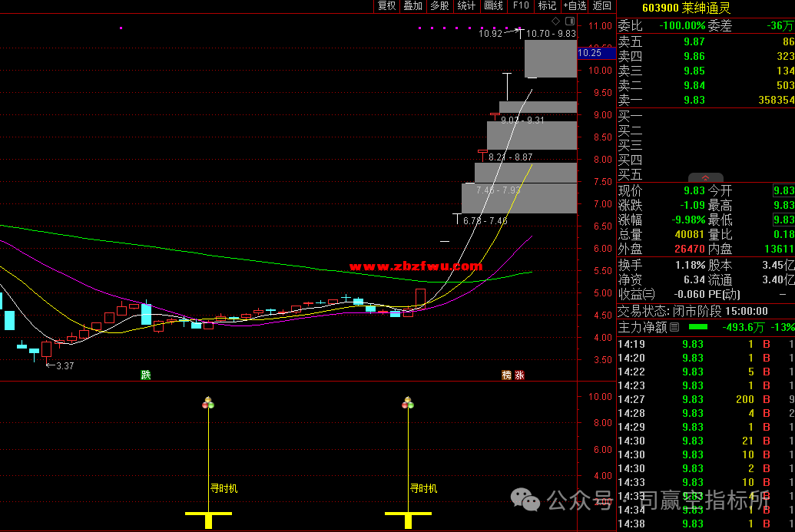Click the red 涨 badge under the chart

point(520,375)
